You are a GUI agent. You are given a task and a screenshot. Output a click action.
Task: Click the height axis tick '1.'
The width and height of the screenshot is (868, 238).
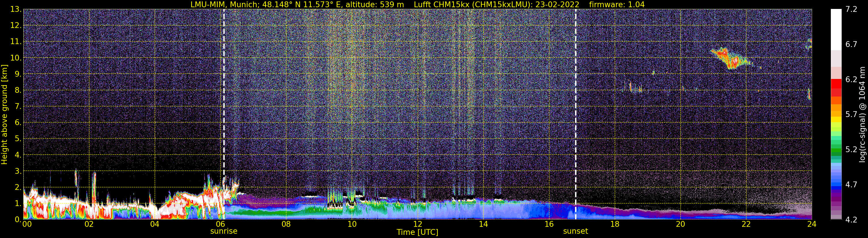pos(18,204)
